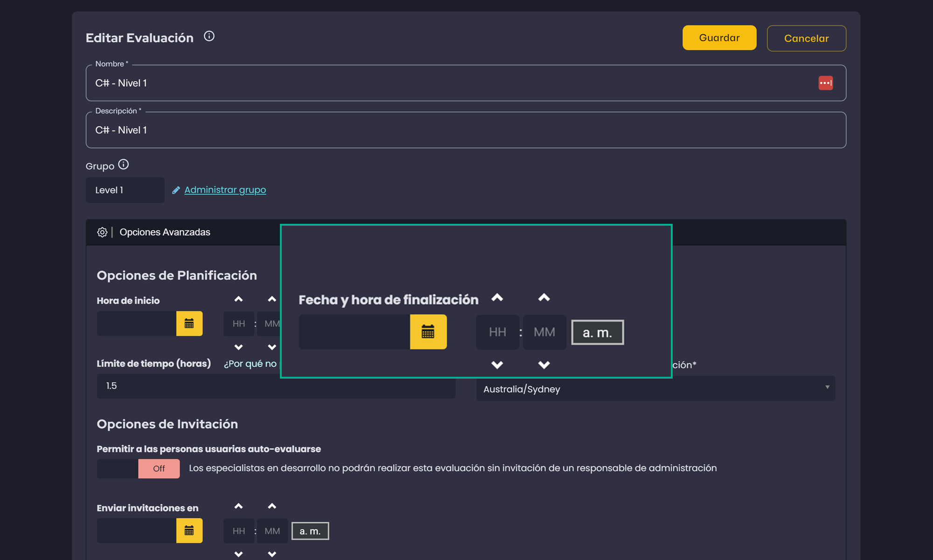This screenshot has height=560, width=933.
Task: Click the Nombre input field
Action: [x=466, y=83]
